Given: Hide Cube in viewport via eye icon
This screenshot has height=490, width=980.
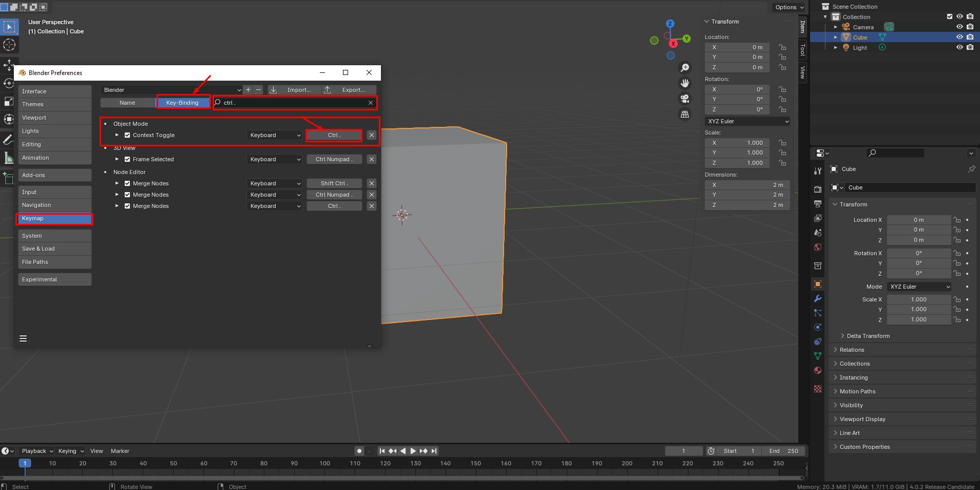Looking at the screenshot, I should [959, 37].
